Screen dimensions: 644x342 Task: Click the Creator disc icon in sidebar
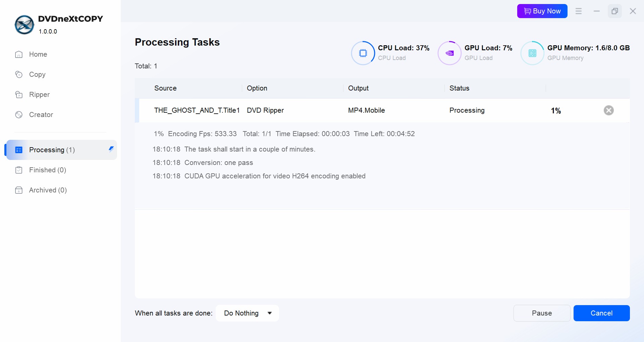tap(19, 115)
